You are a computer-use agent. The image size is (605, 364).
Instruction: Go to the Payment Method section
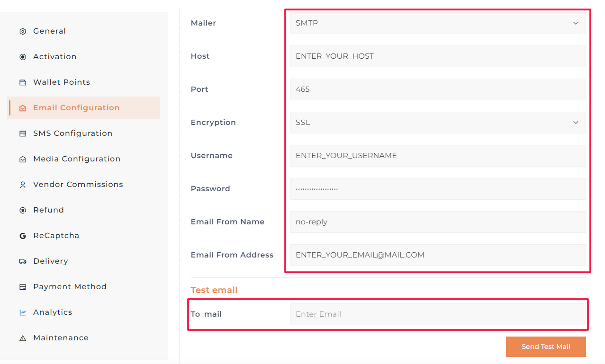[x=70, y=287]
